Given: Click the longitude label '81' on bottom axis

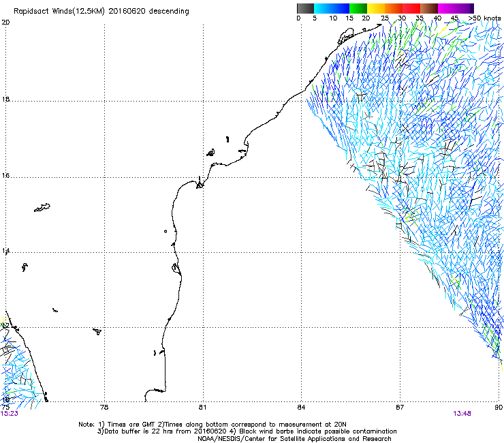Looking at the screenshot, I should click(x=202, y=408).
